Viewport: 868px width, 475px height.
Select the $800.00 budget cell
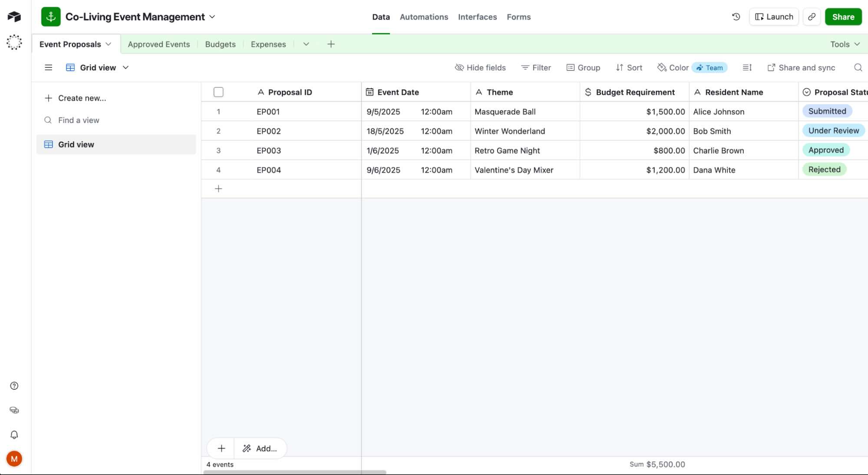(x=634, y=151)
